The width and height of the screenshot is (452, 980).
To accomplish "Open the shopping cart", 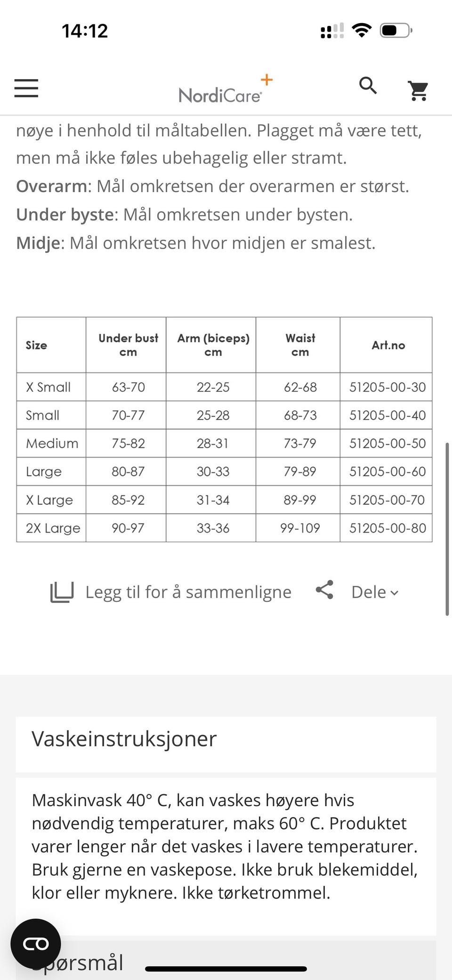I will click(418, 90).
